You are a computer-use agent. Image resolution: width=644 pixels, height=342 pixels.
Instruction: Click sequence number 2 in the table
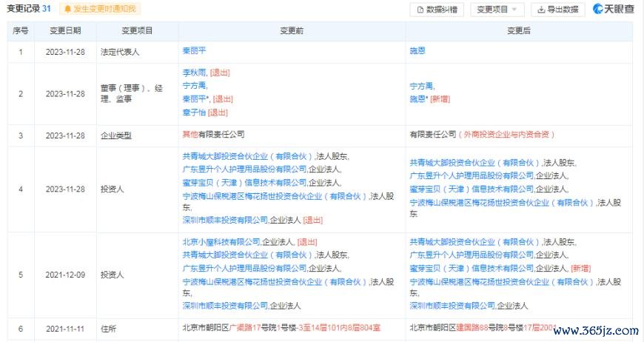click(x=21, y=94)
